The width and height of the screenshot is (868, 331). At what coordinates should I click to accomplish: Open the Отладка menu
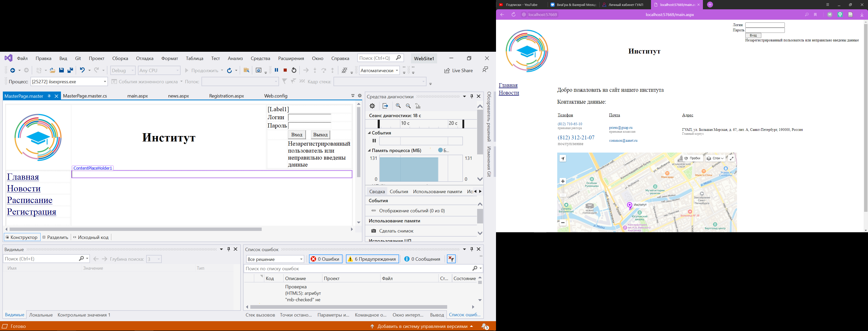coord(145,58)
